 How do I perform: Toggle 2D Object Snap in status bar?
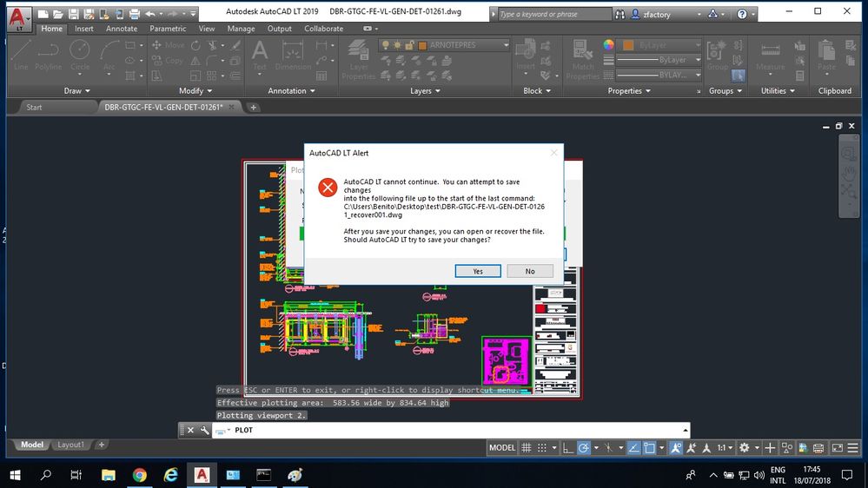649,447
